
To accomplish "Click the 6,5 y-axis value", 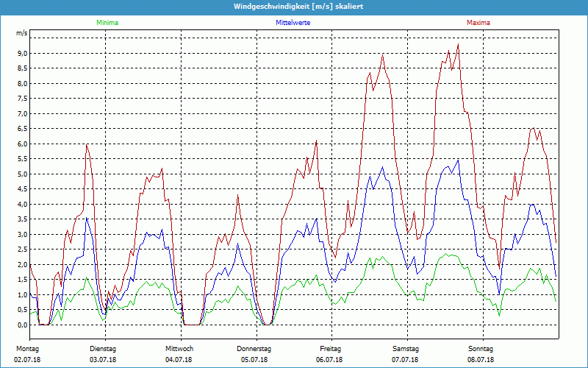I will [23, 129].
